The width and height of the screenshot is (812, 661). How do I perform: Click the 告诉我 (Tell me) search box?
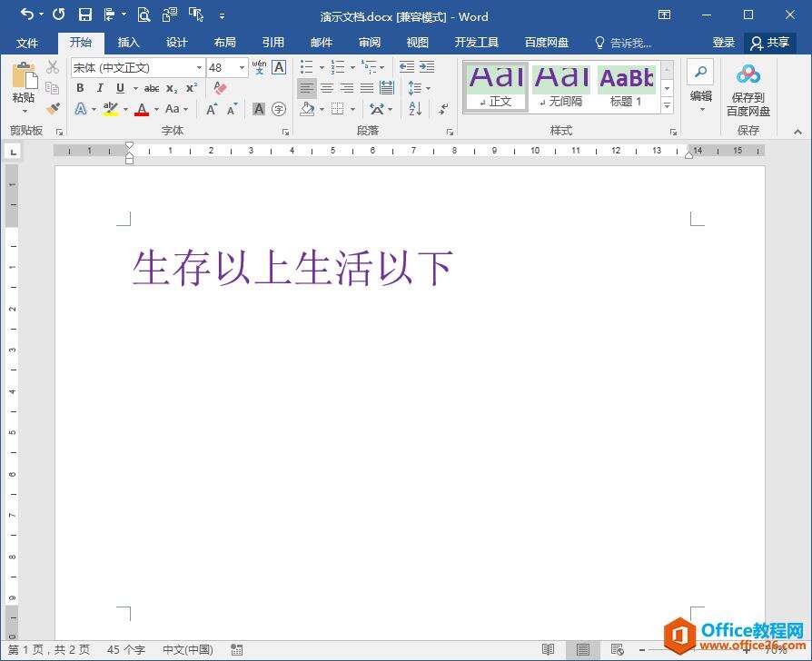click(623, 43)
